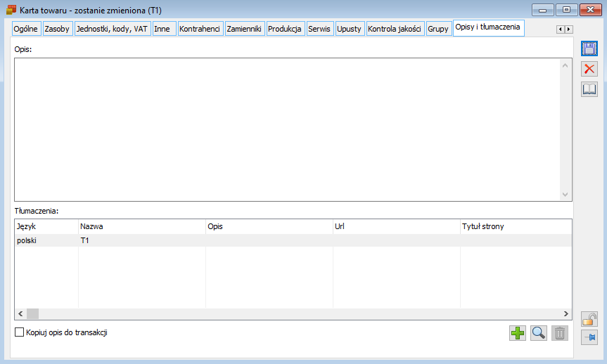Go to Jednostki, kody, VAT tab
Screen dimensions: 607x364
pyautogui.click(x=113, y=29)
